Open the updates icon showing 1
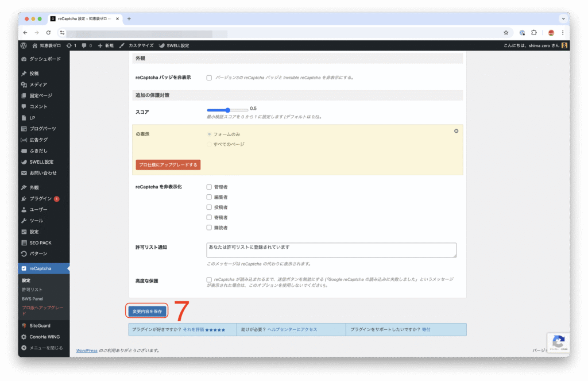The width and height of the screenshot is (588, 381). [71, 45]
